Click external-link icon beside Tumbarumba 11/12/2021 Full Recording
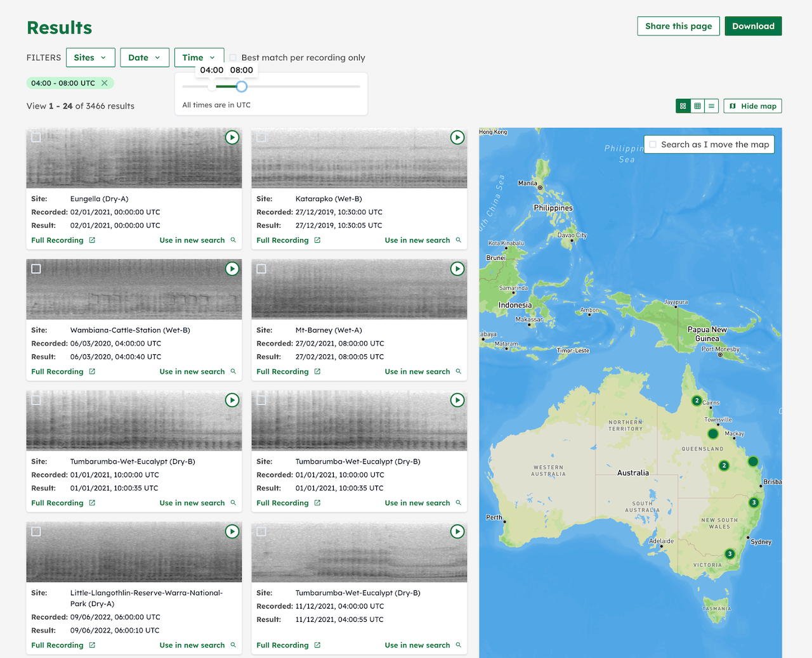 click(317, 645)
